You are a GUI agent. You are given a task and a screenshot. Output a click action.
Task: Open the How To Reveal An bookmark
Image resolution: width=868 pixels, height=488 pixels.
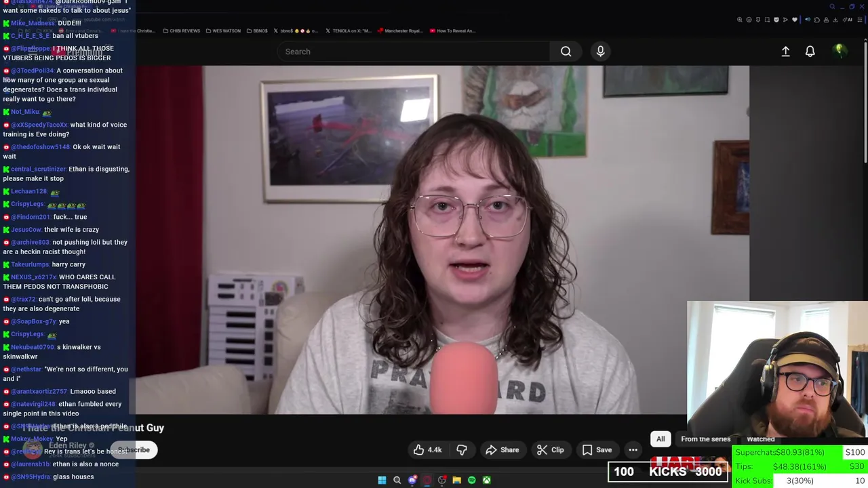click(x=452, y=30)
